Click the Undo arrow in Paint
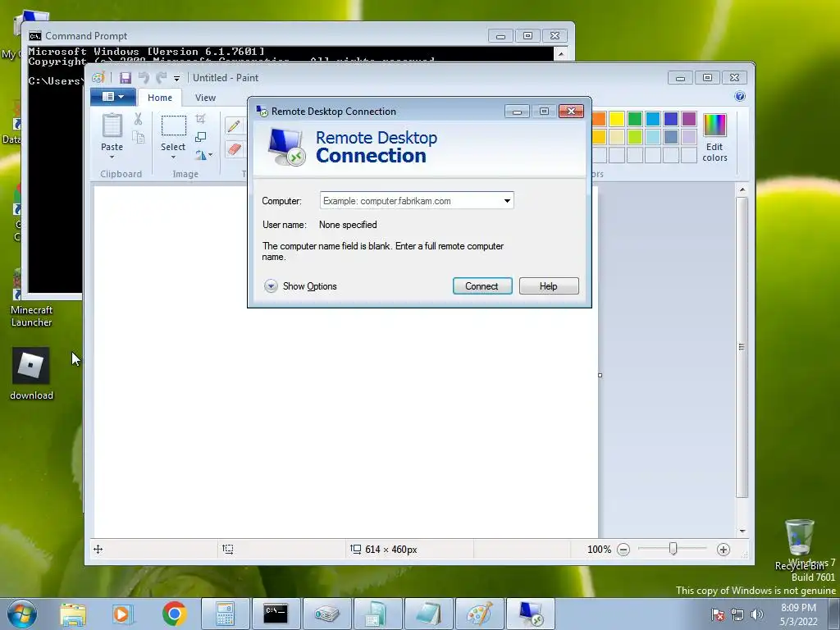840x630 pixels. tap(144, 78)
